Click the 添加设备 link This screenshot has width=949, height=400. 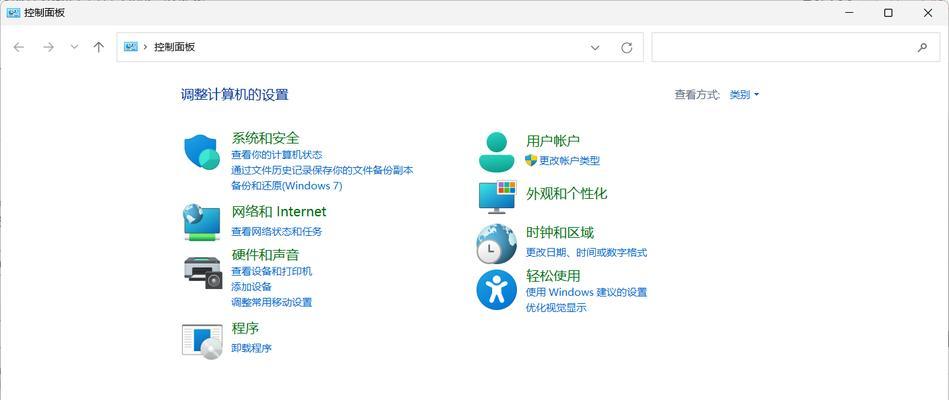pyautogui.click(x=251, y=287)
